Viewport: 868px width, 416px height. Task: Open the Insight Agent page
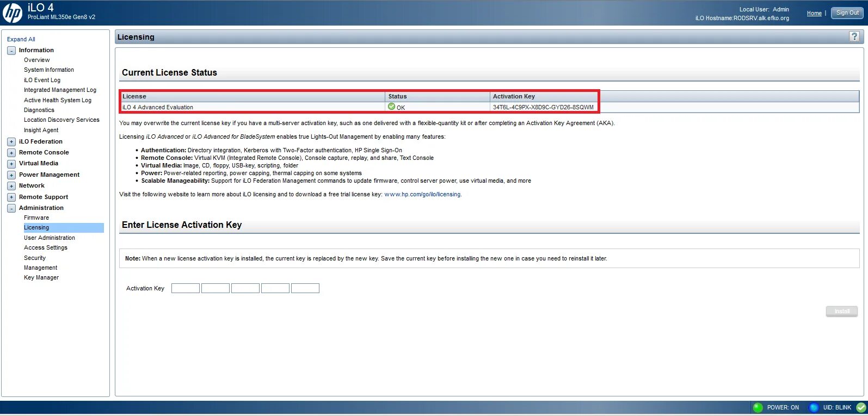click(x=41, y=130)
